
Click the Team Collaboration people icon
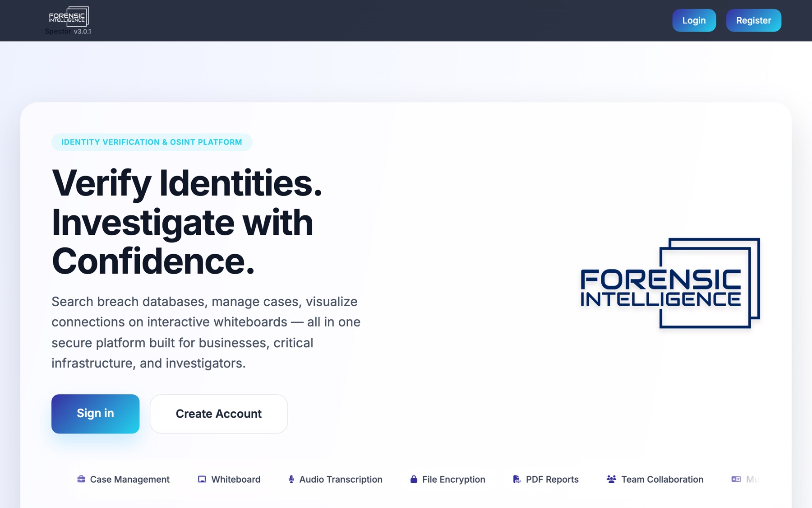[x=611, y=479]
